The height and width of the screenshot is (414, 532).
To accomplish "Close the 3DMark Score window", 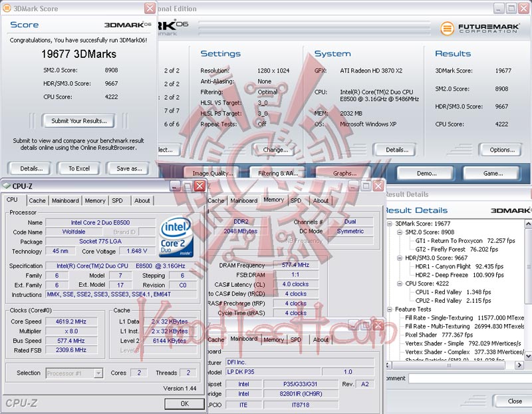I will 150,8.
